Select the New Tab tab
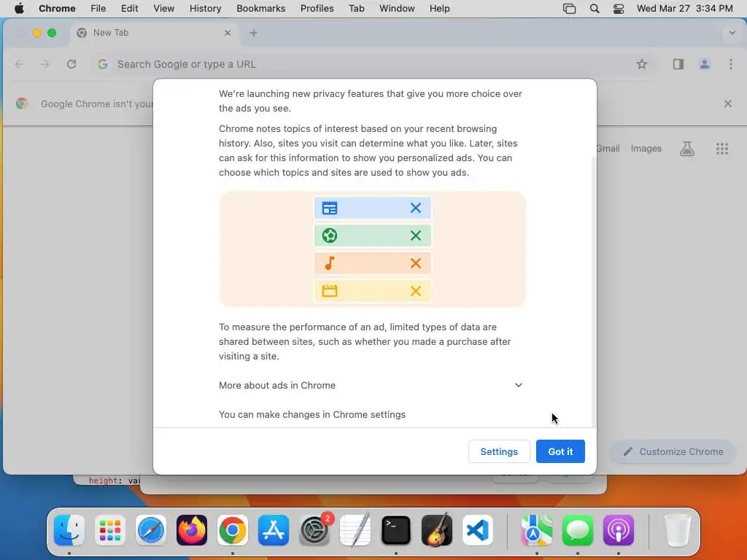The width and height of the screenshot is (747, 560). 155,33
